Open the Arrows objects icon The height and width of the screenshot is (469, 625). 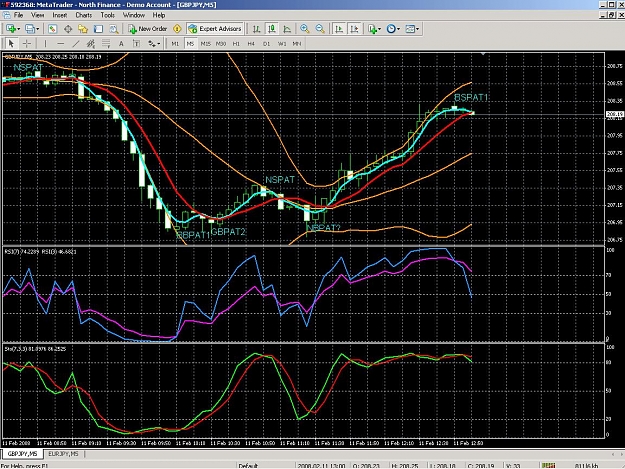[151, 43]
